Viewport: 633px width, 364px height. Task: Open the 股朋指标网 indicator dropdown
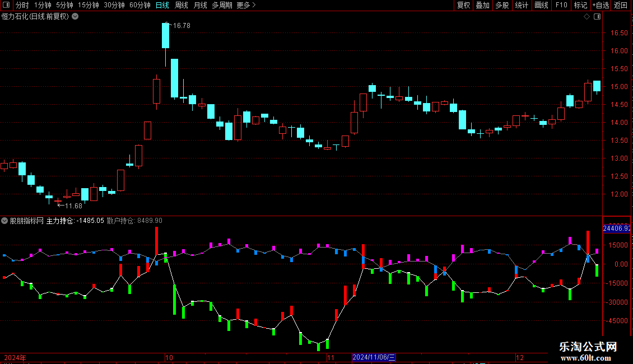4,221
